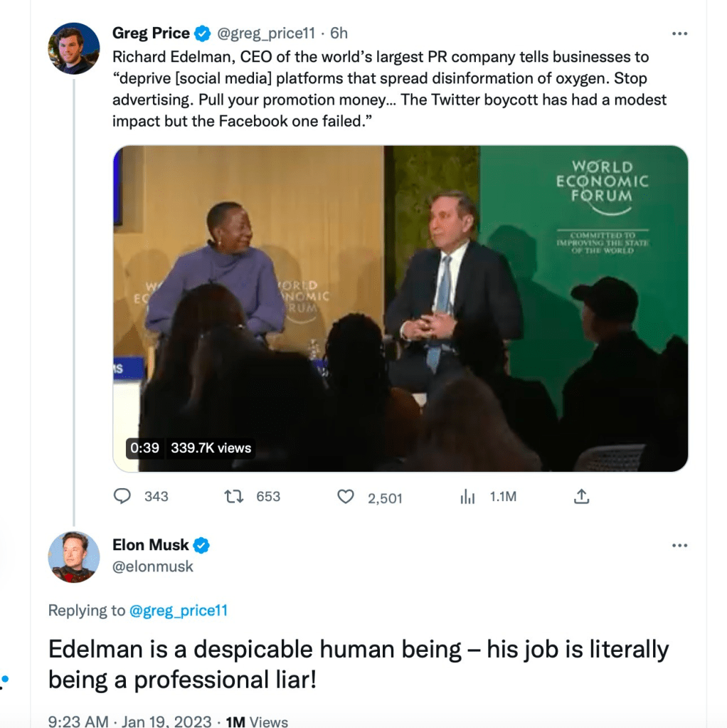
Task: Open the @elonmusk handle link
Action: coord(153,566)
